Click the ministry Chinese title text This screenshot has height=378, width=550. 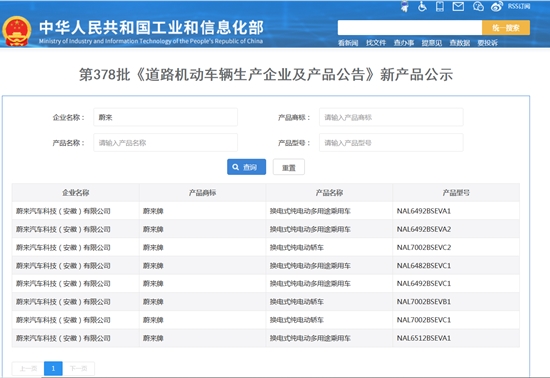tap(151, 28)
